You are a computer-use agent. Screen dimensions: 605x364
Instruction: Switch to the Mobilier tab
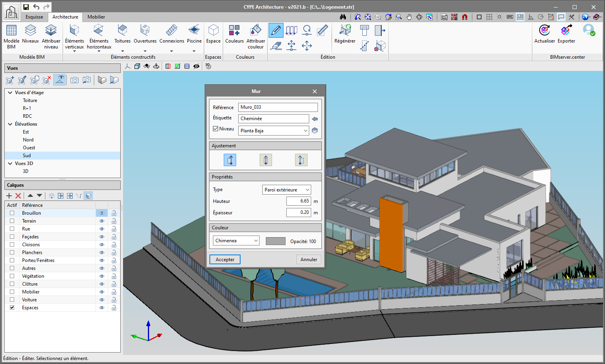click(96, 17)
